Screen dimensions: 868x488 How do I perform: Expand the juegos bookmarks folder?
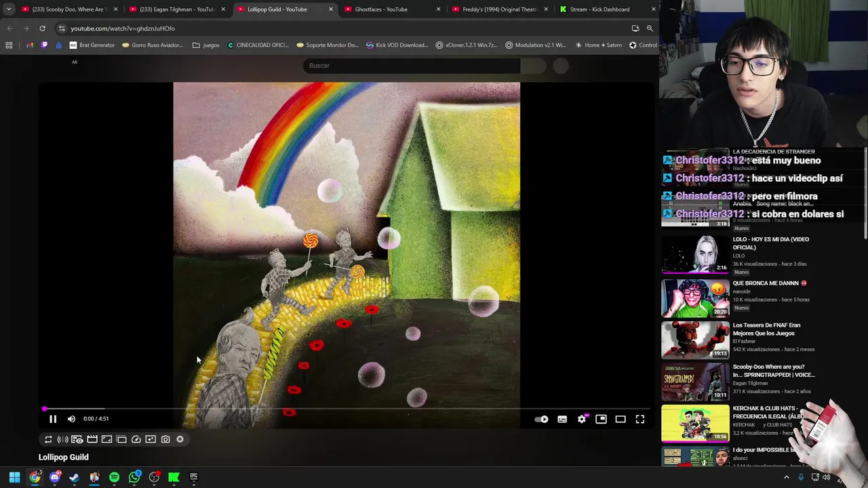(x=206, y=45)
